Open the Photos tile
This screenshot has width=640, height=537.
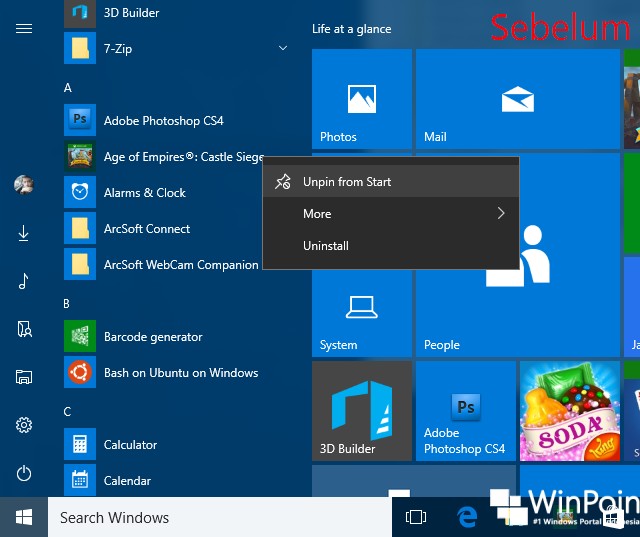(362, 99)
